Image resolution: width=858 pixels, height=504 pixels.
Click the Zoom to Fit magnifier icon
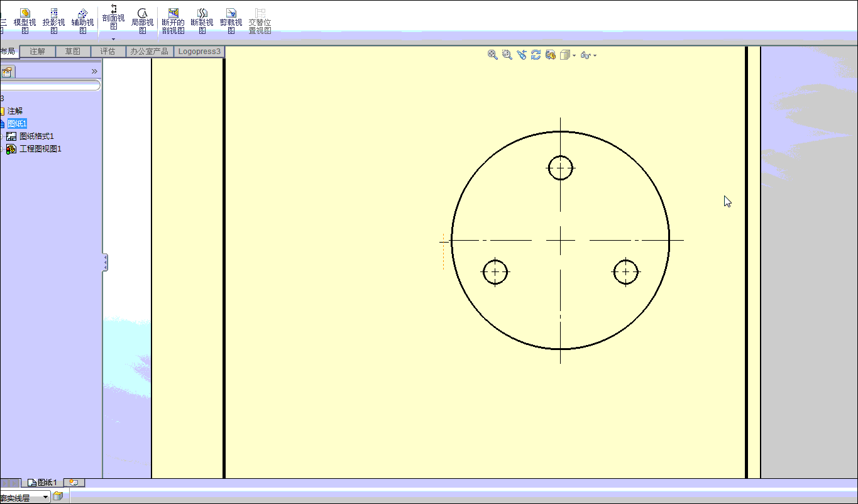(x=493, y=55)
